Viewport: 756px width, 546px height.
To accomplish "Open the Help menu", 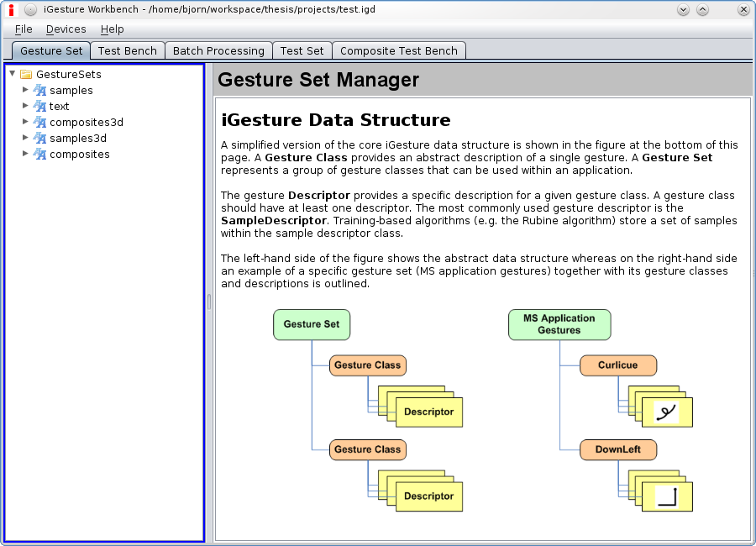I will (x=112, y=29).
